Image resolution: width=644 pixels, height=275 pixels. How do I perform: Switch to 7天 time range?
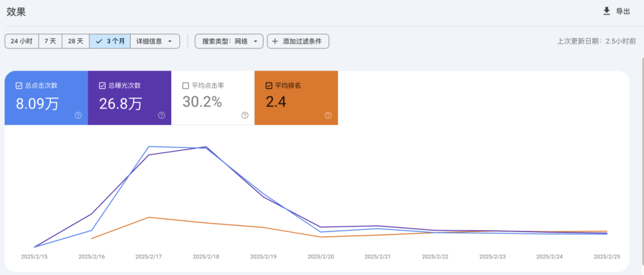[x=50, y=41]
